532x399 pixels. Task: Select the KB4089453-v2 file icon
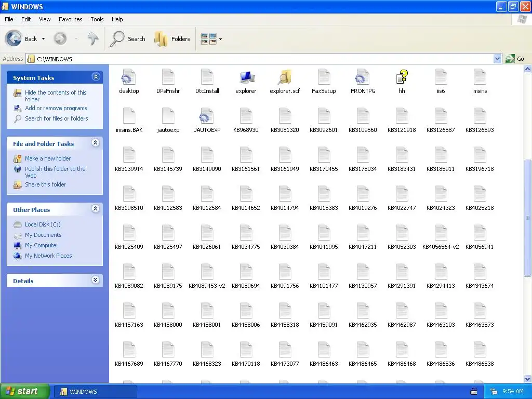pyautogui.click(x=207, y=272)
